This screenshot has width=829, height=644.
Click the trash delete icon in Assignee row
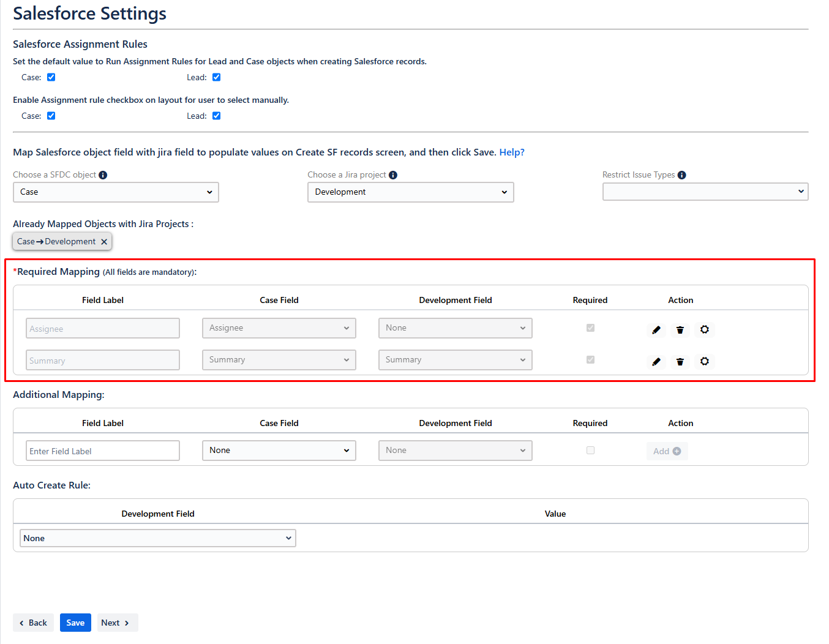[680, 330]
